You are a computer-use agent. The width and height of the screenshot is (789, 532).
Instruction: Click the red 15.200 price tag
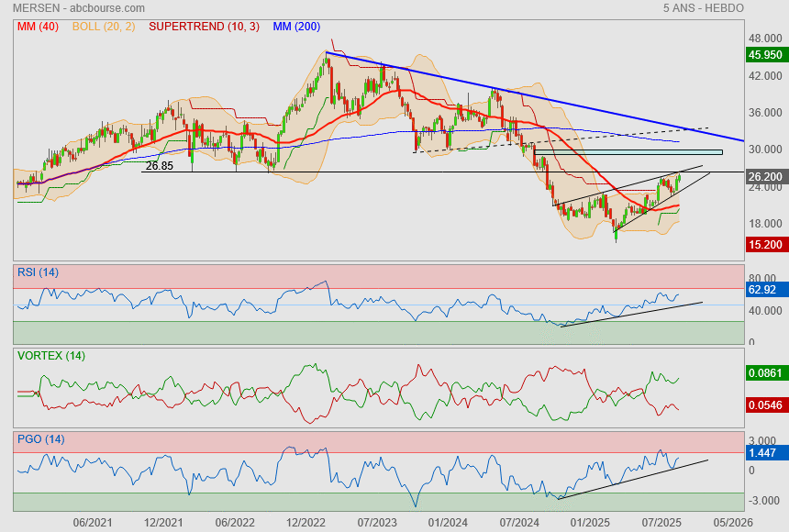765,245
